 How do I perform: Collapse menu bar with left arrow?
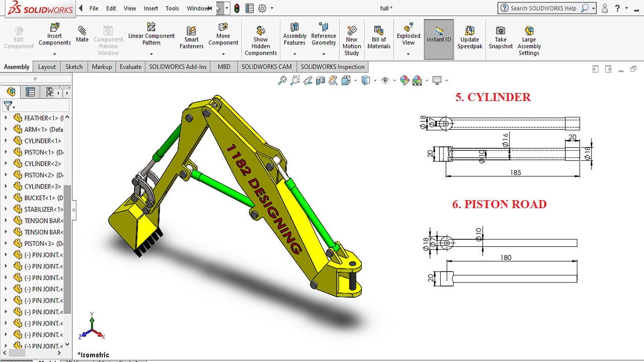[80, 8]
